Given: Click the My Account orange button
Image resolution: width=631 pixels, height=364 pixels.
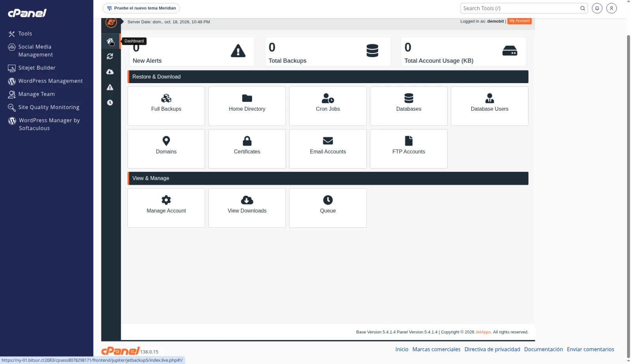Looking at the screenshot, I should [519, 21].
